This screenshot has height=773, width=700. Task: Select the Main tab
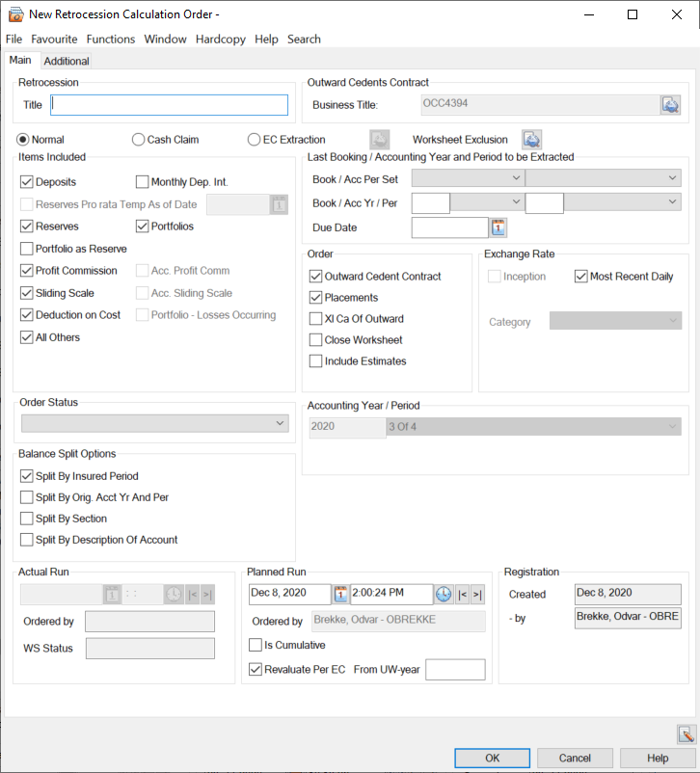point(20,60)
